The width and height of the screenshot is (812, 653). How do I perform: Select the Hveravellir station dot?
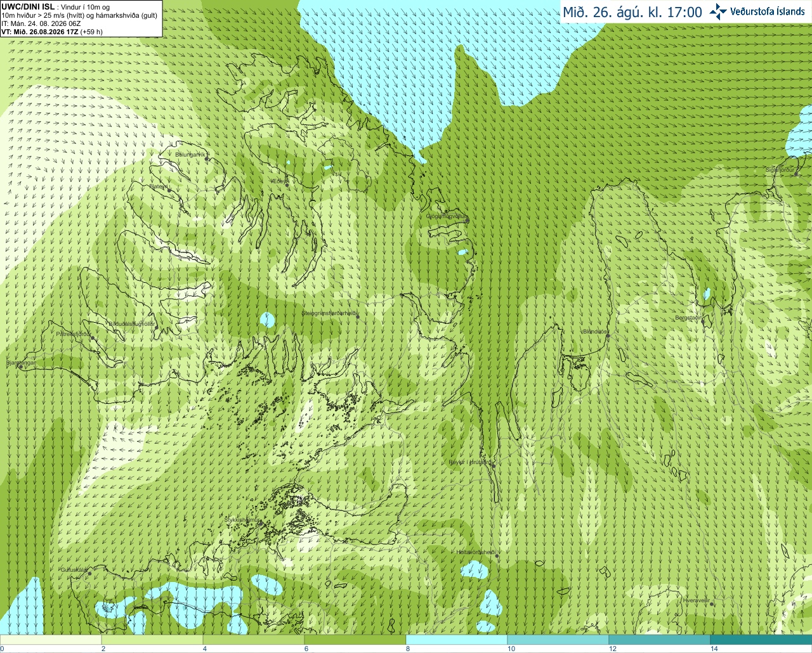coord(712,605)
